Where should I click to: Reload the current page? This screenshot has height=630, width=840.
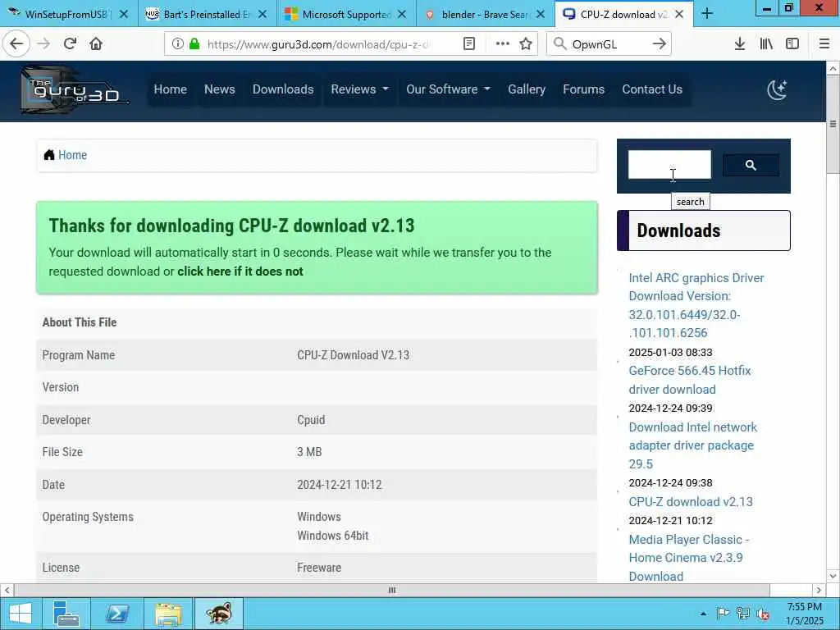pos(70,44)
